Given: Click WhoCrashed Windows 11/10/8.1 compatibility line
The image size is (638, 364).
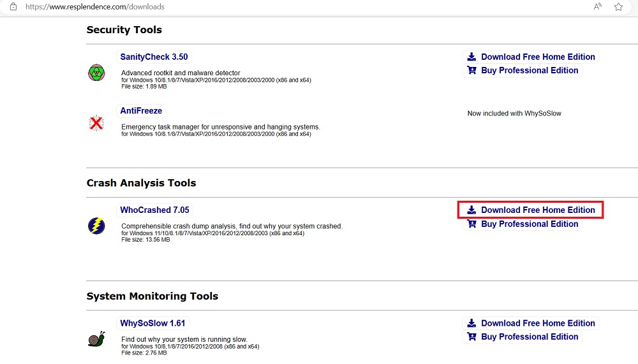Looking at the screenshot, I should click(x=213, y=233).
